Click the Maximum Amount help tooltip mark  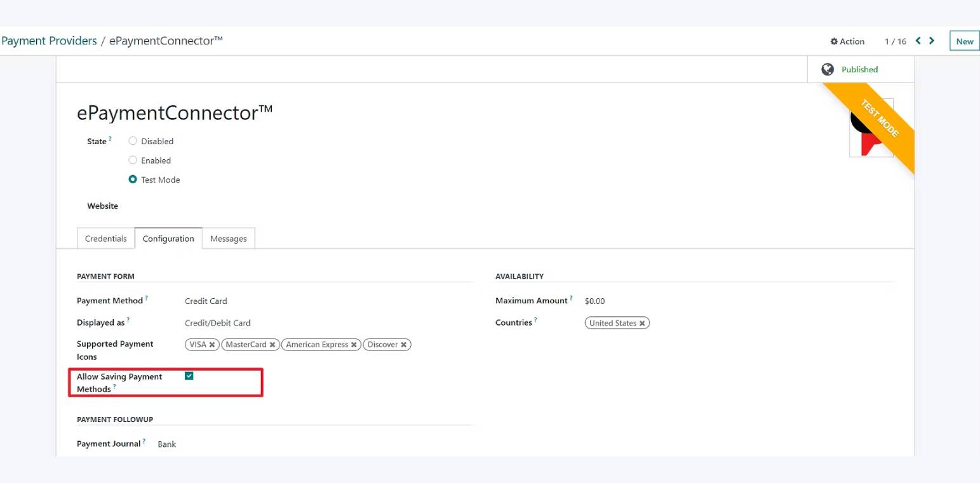click(x=571, y=298)
